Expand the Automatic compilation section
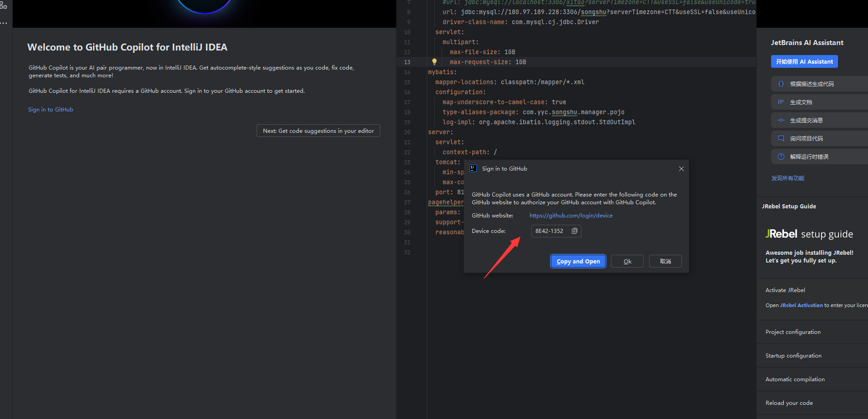 [x=795, y=379]
